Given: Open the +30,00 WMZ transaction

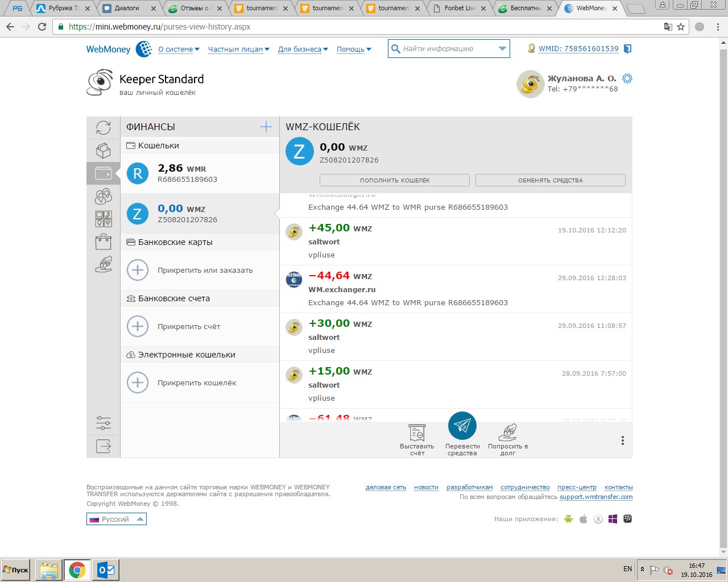Looking at the screenshot, I should point(456,337).
